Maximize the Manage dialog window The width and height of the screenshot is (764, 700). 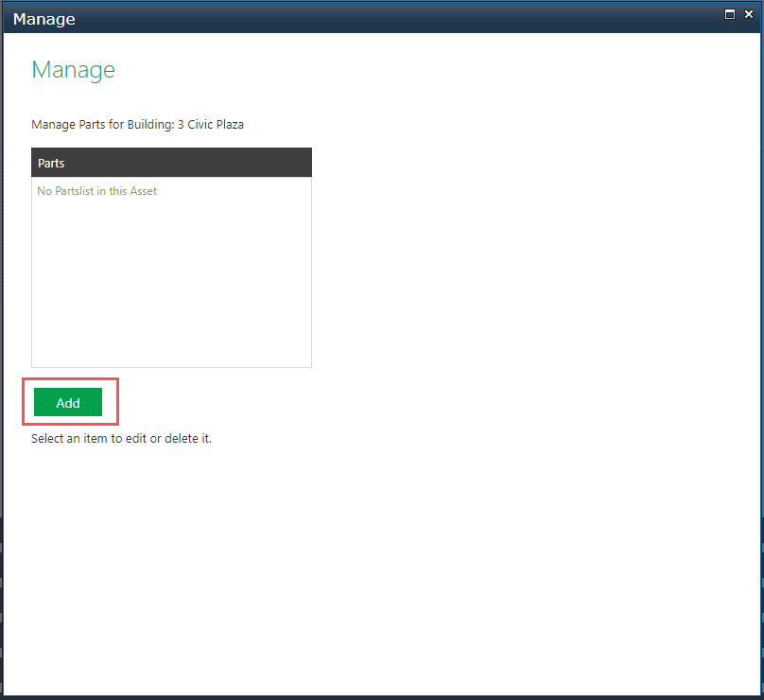[x=729, y=14]
